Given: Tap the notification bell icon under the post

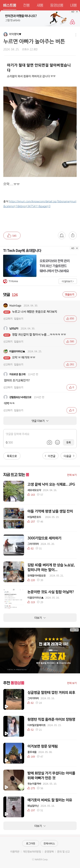Looking at the screenshot, I should tap(62, 235).
